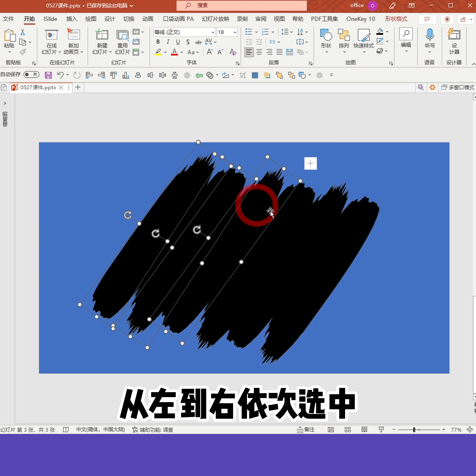Viewport: 476px width, 476px height.
Task: Open the font size dropdown
Action: 235,32
